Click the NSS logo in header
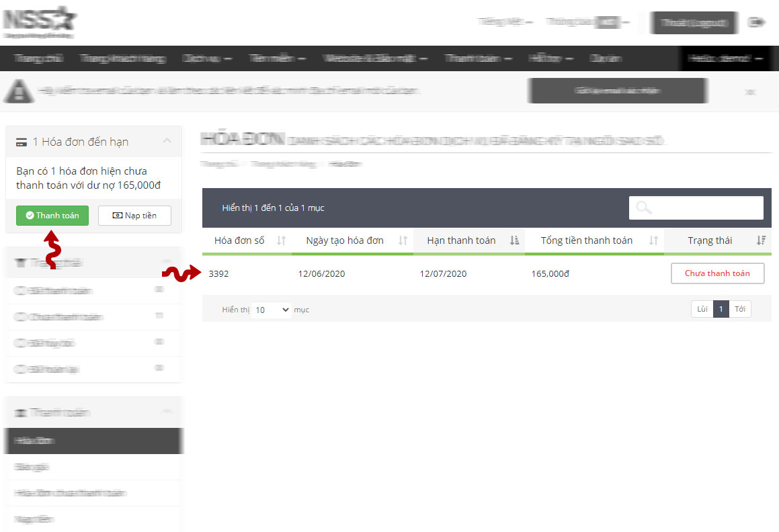The width and height of the screenshot is (779, 532). 39,21
